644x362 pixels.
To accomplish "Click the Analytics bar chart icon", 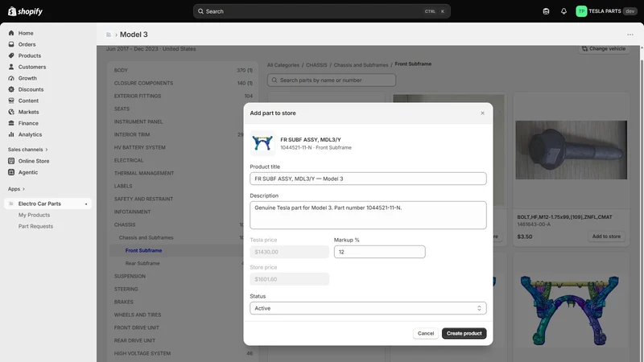I will 11,134.
